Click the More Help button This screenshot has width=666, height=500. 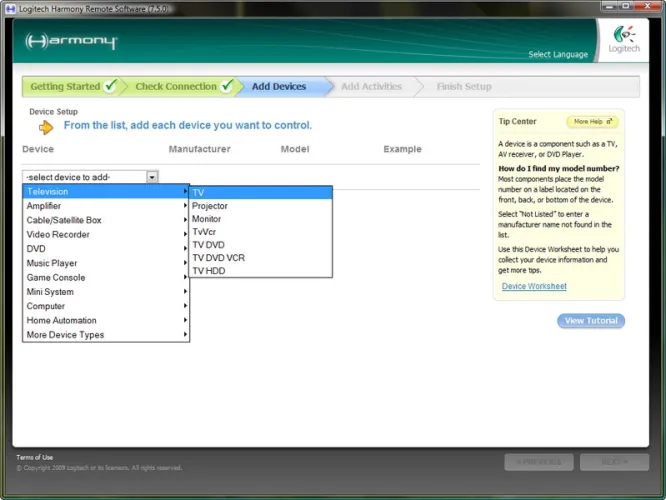tap(592, 122)
